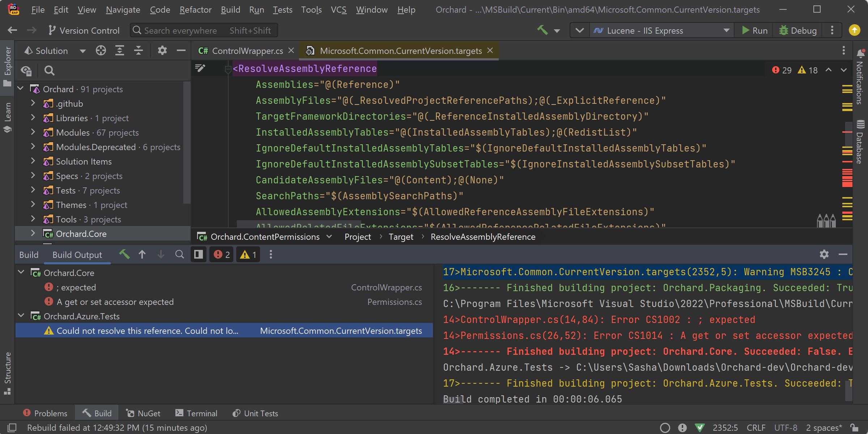Toggle the build output tree view button
This screenshot has width=868, height=434.
199,255
